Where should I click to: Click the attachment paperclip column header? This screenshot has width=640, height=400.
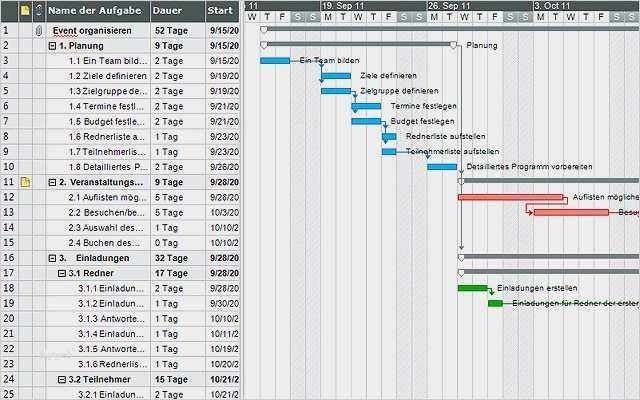39,11
